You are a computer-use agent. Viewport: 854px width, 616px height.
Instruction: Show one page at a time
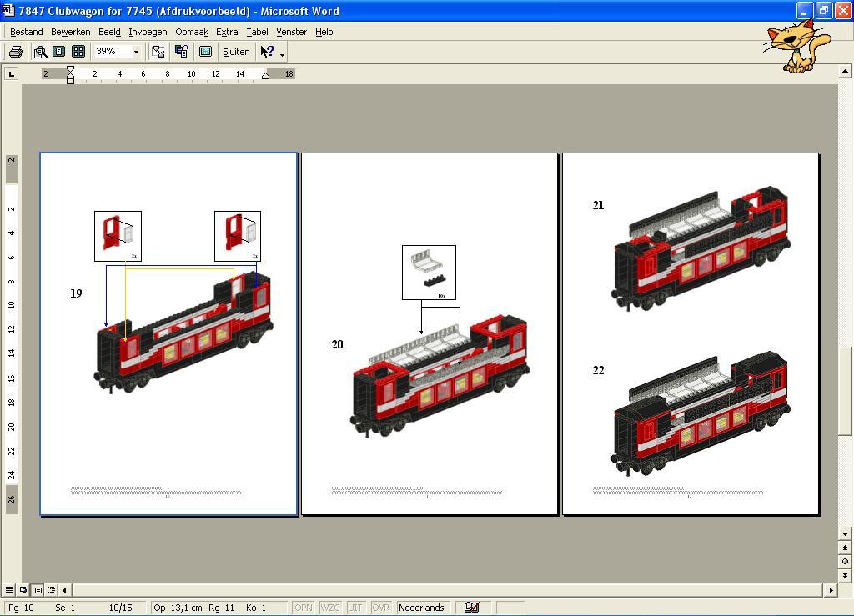click(x=59, y=52)
